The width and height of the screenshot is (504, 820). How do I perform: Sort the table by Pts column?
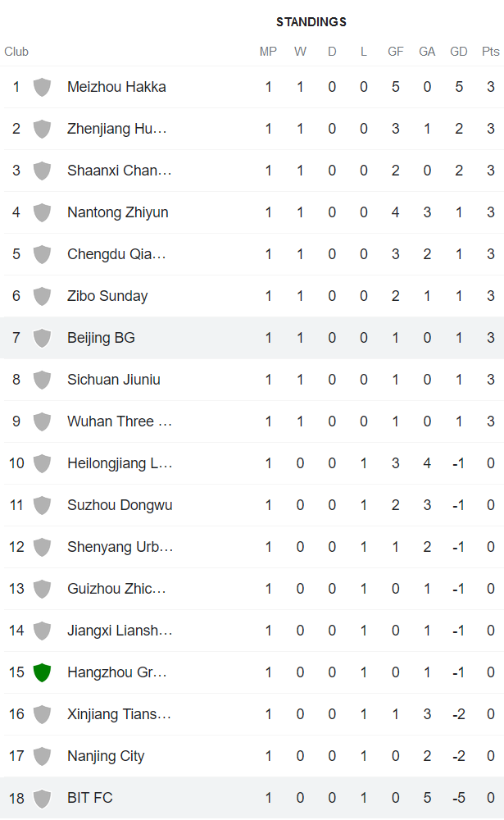click(x=489, y=51)
